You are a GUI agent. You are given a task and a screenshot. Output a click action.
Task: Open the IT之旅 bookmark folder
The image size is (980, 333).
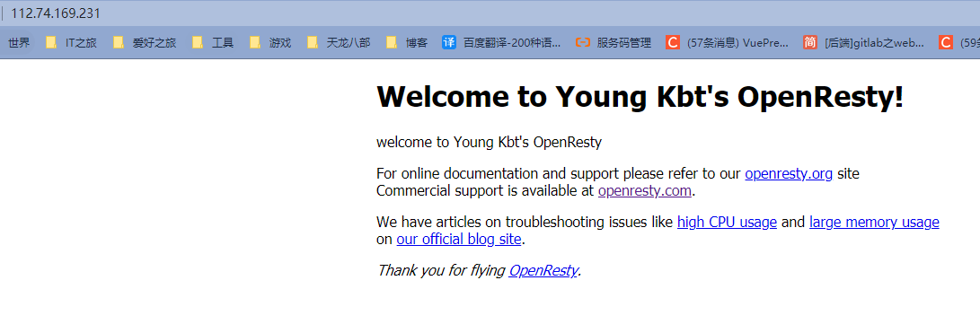[x=71, y=42]
